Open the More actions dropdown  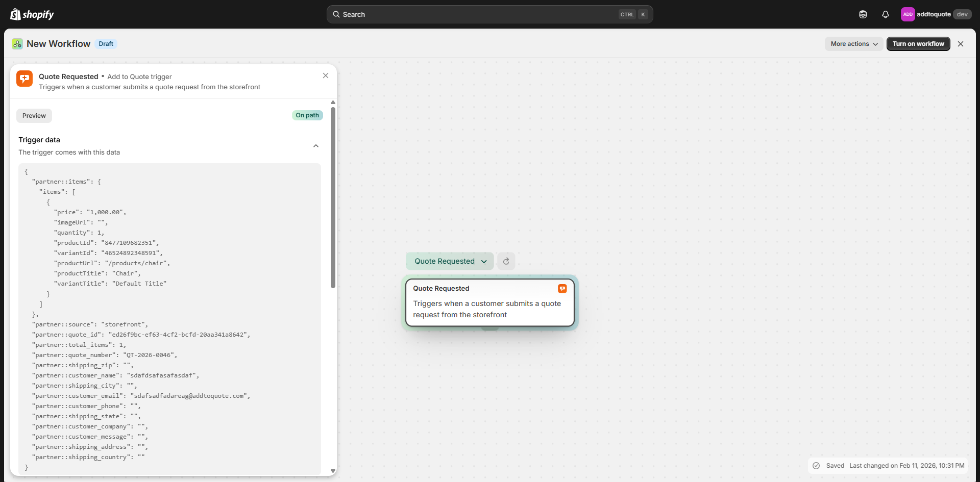(853, 44)
